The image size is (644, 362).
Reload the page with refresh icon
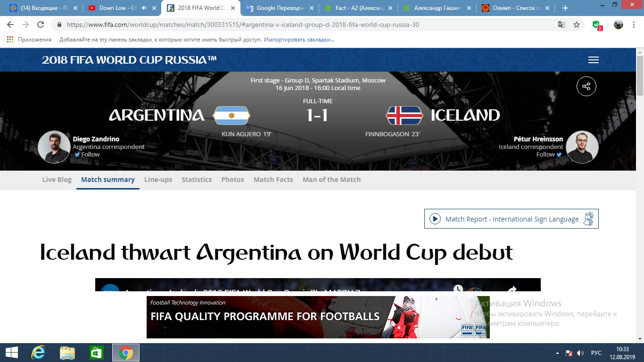[x=41, y=25]
